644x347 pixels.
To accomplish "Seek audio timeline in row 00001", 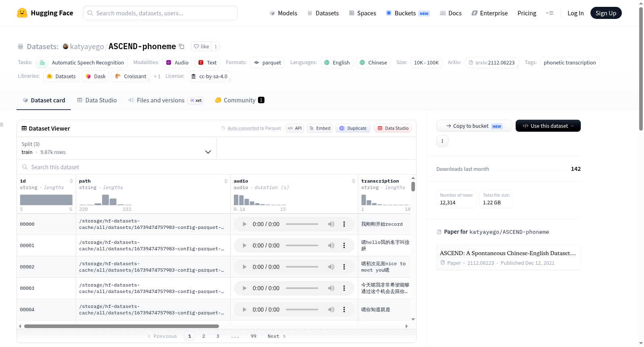I will [302, 245].
